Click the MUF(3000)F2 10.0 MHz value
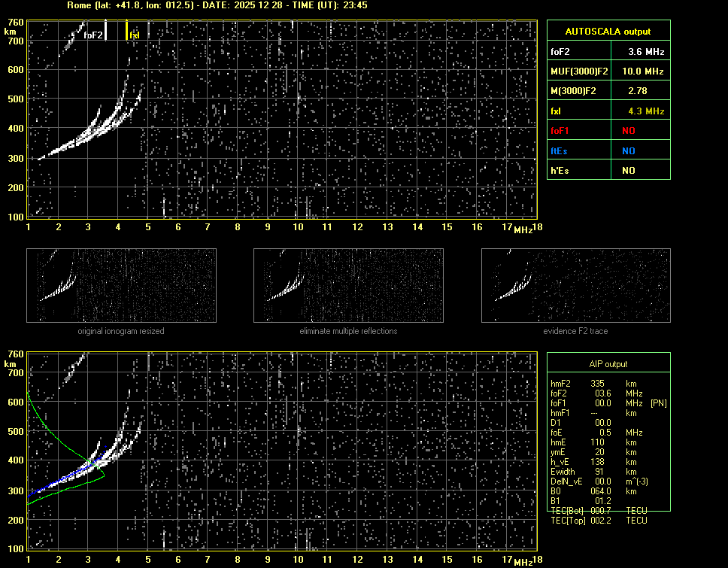 coord(646,71)
